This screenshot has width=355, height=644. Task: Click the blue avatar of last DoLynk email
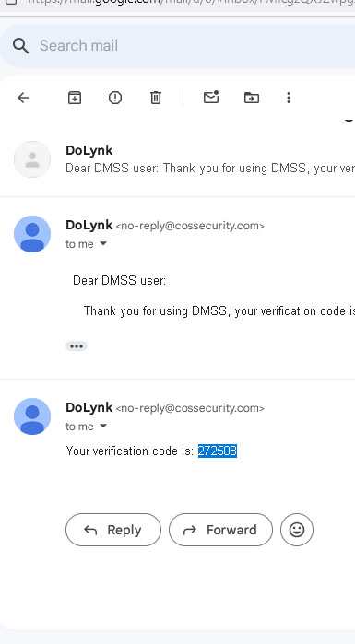pos(32,416)
